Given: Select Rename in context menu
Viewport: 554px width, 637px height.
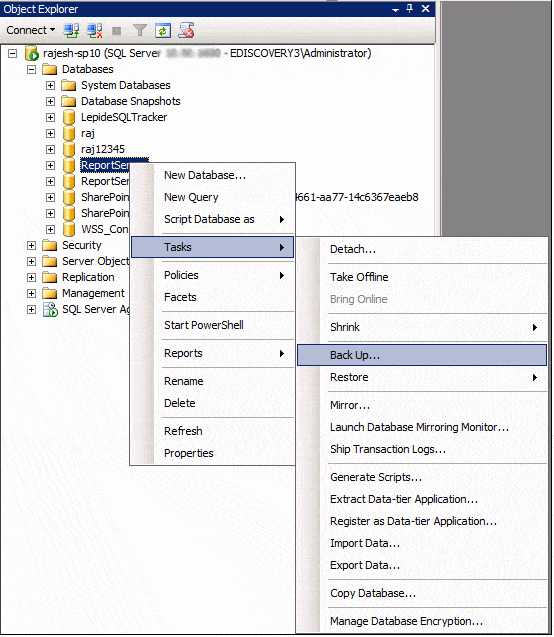Looking at the screenshot, I should tap(212, 381).
